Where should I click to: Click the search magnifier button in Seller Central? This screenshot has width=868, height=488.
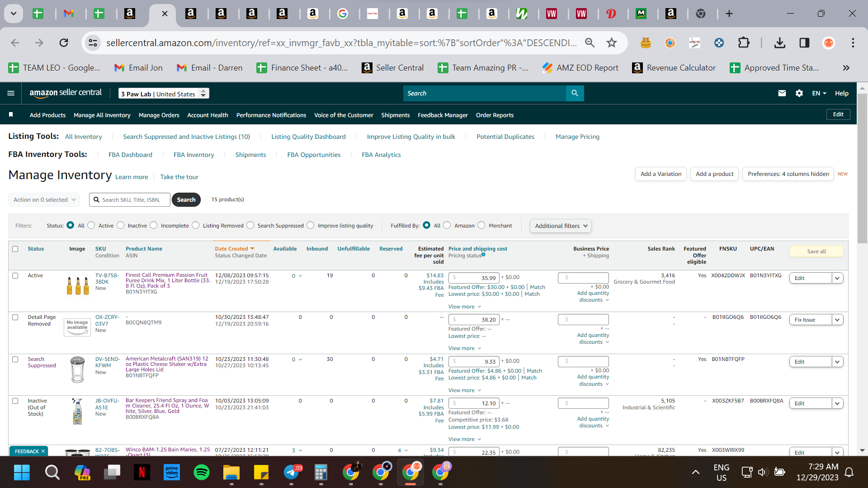tap(575, 93)
